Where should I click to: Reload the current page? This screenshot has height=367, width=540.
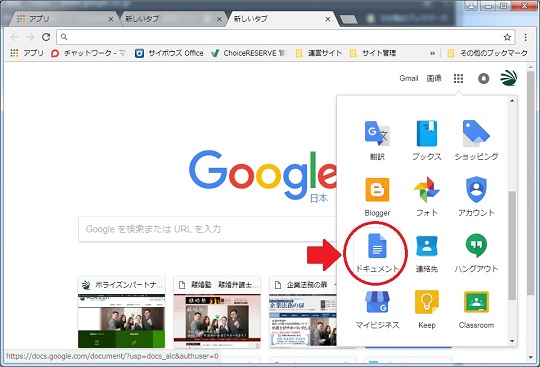46,37
